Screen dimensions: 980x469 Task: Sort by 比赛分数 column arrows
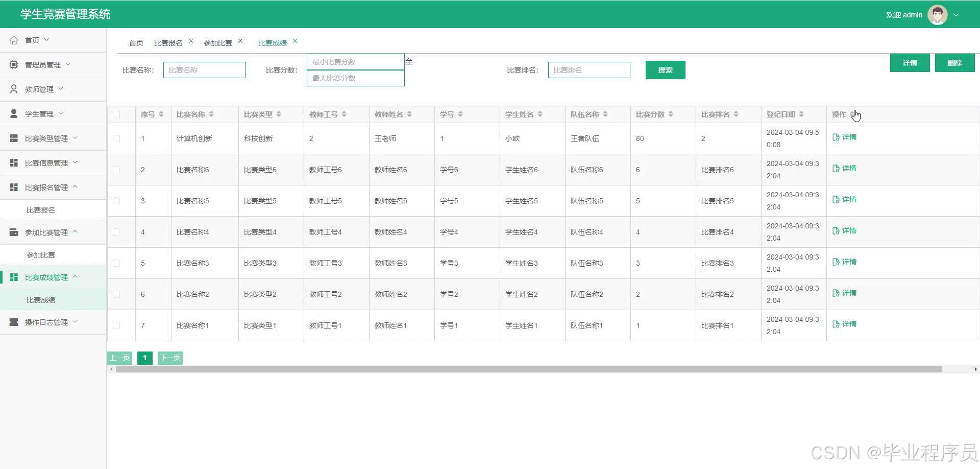pos(671,114)
